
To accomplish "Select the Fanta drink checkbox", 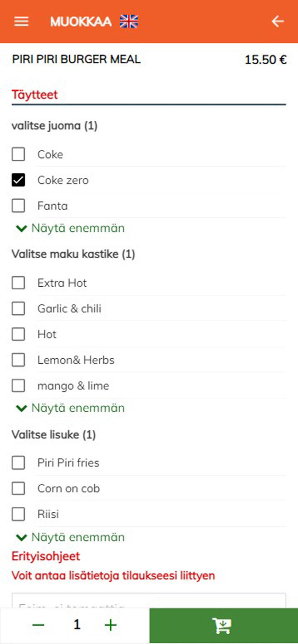I will coord(18,206).
